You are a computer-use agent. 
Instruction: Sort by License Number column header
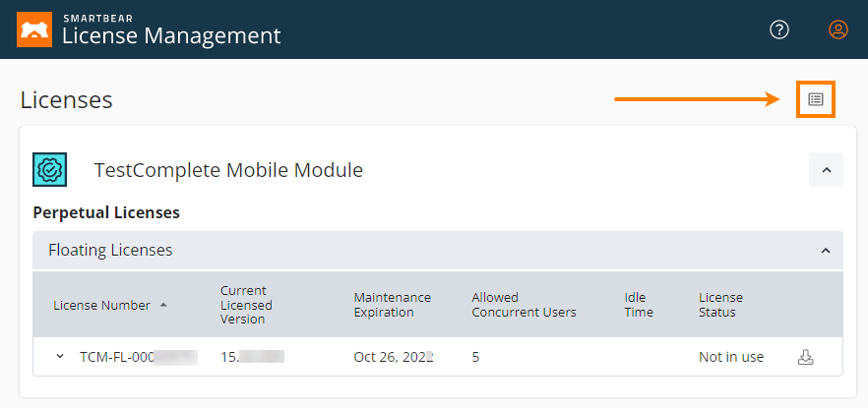101,305
